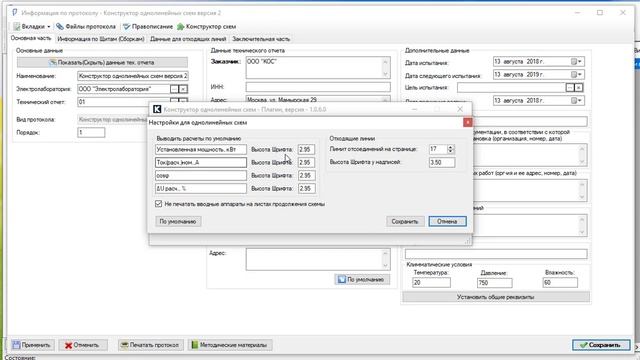Close the Настройки для одnolинейных схем panel via red X
The width and height of the screenshot is (640, 360).
pos(468,122)
